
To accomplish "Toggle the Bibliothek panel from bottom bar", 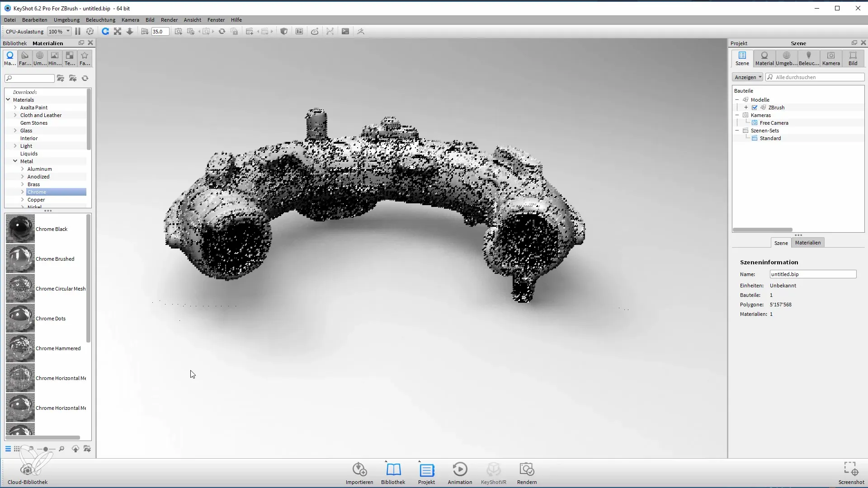I will click(393, 473).
